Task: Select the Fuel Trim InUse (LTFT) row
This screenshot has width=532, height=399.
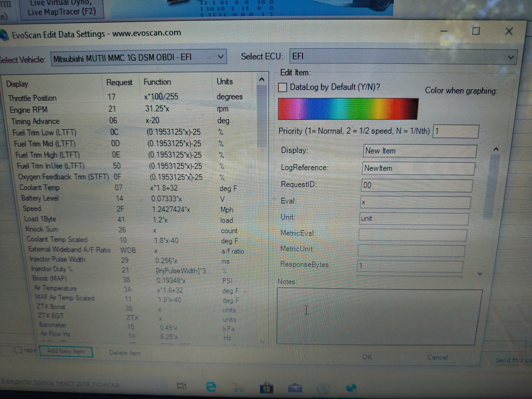Action: (136, 166)
